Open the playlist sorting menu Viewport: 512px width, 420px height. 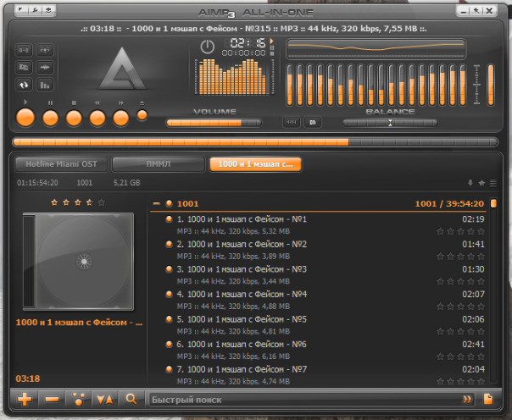pos(105,399)
